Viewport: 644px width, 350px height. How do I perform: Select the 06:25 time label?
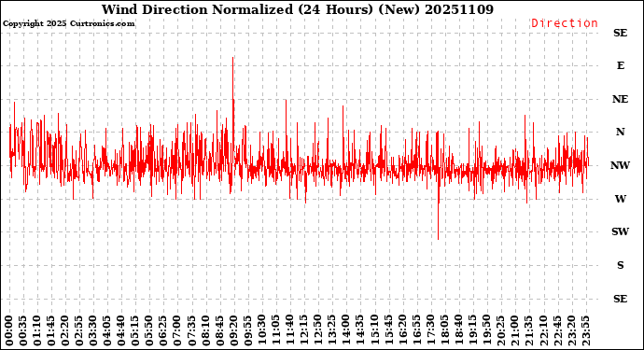tap(163, 330)
